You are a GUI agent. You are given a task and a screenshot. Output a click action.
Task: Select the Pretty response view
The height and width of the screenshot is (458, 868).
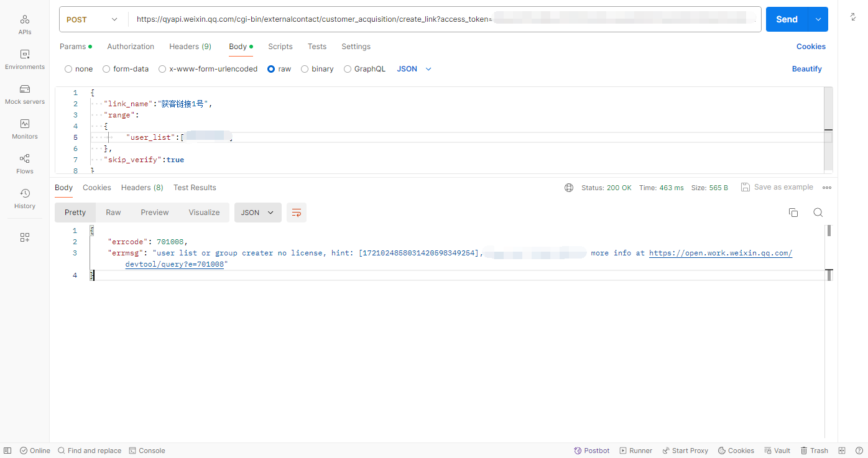click(x=75, y=213)
